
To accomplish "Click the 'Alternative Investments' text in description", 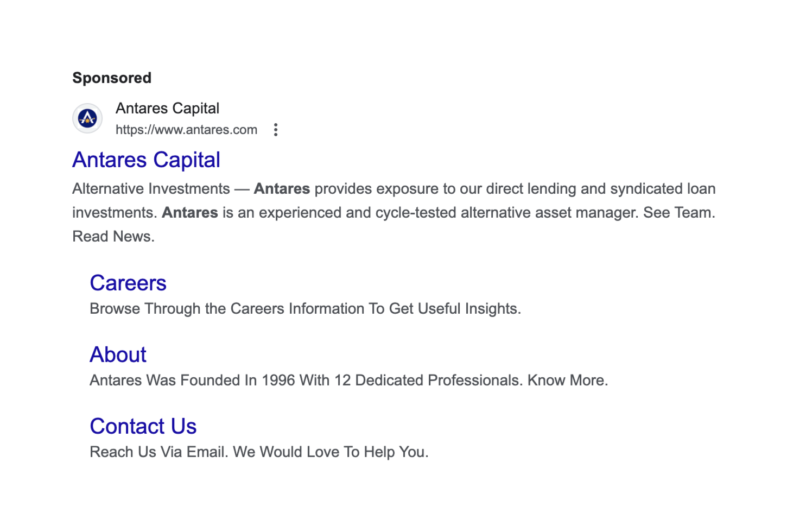I will (151, 188).
